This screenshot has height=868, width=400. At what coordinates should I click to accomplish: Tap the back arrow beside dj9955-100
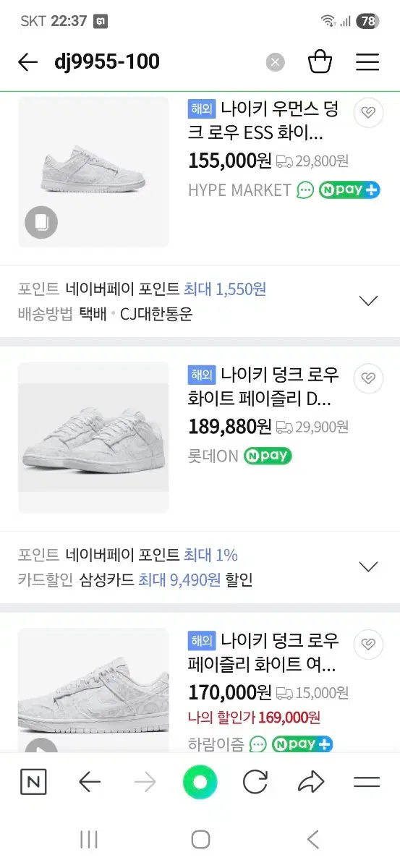(x=27, y=62)
